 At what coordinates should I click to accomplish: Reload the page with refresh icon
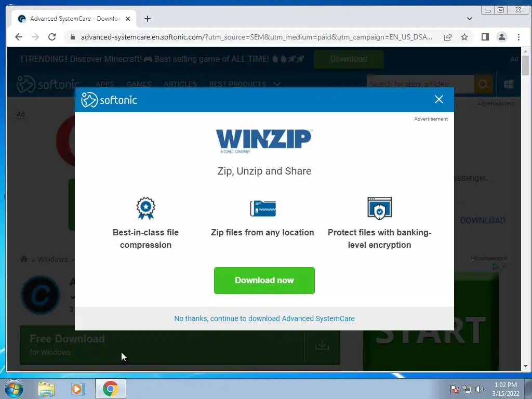(52, 37)
